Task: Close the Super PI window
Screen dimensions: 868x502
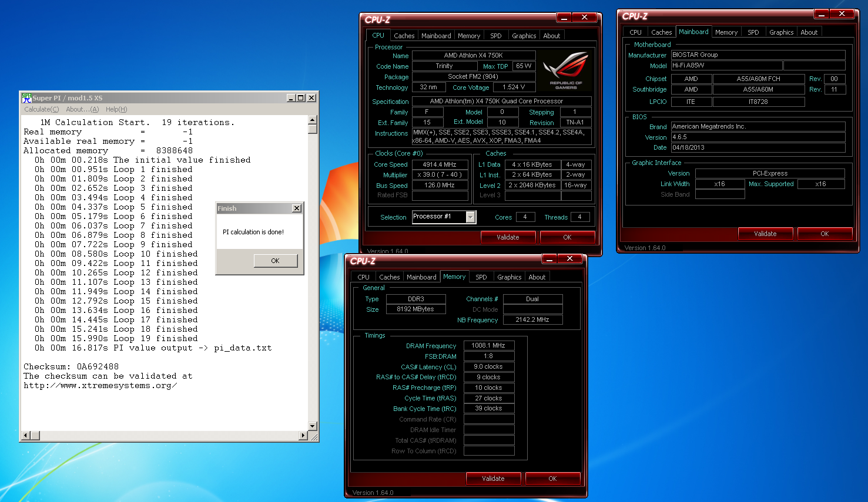Action: (x=311, y=98)
